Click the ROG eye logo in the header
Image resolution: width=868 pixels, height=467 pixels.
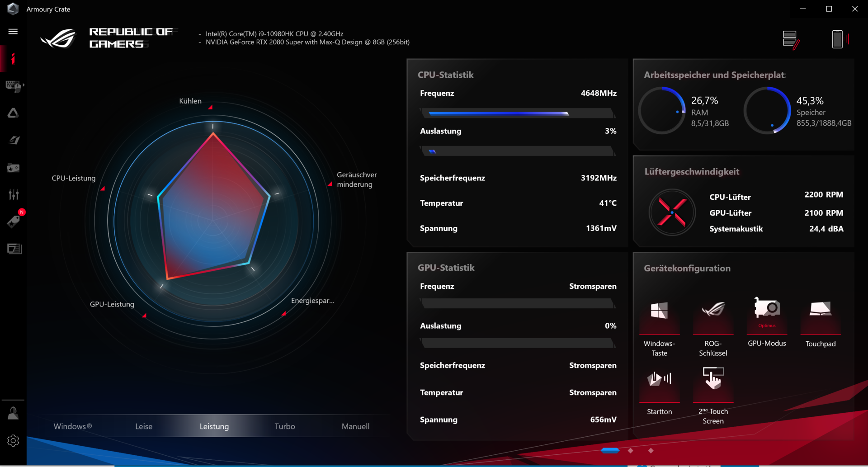[59, 38]
